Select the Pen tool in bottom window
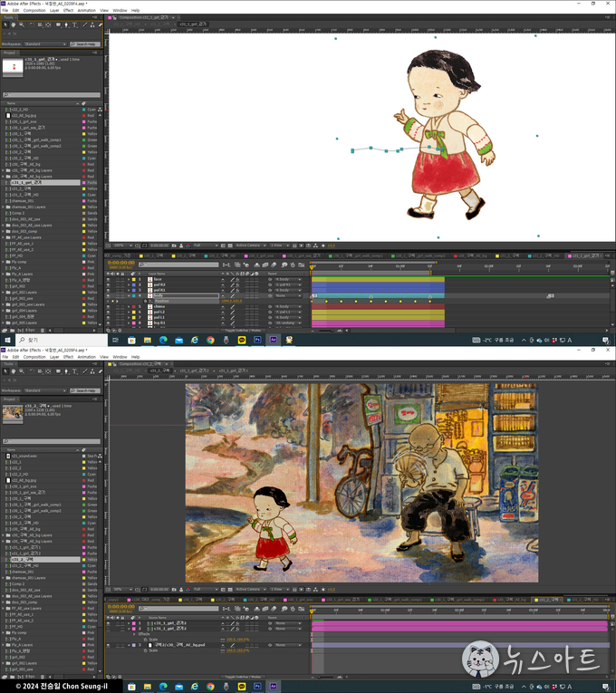616x693 pixels. point(66,371)
